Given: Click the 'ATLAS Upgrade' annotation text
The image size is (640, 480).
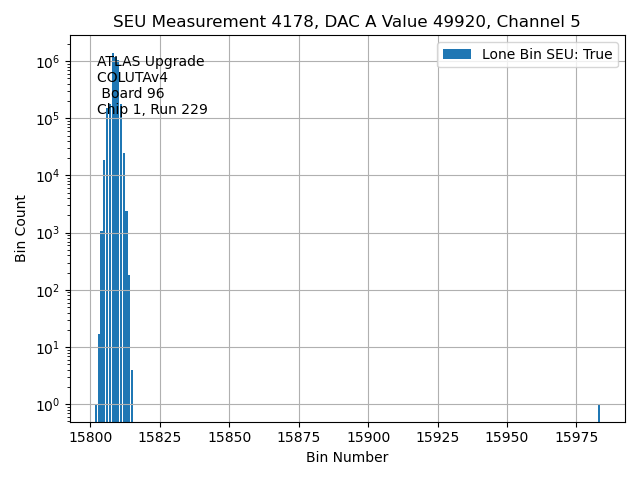Looking at the screenshot, I should (x=150, y=62).
